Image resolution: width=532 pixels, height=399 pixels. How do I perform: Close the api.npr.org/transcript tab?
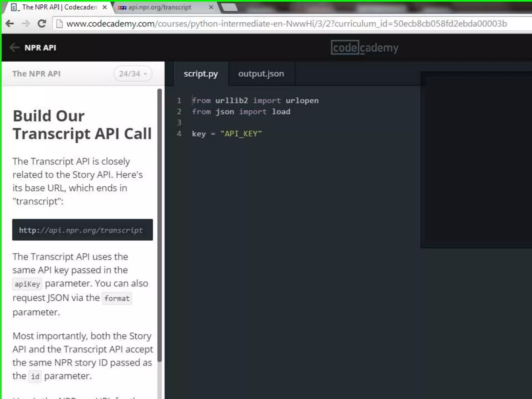(x=211, y=7)
